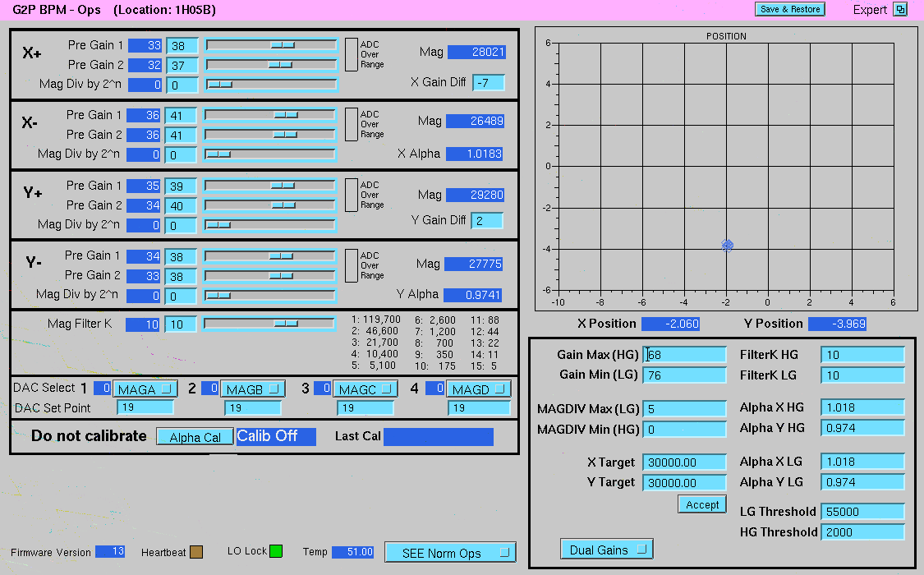
Task: Click the Heartbeat indicator square
Action: click(x=196, y=552)
